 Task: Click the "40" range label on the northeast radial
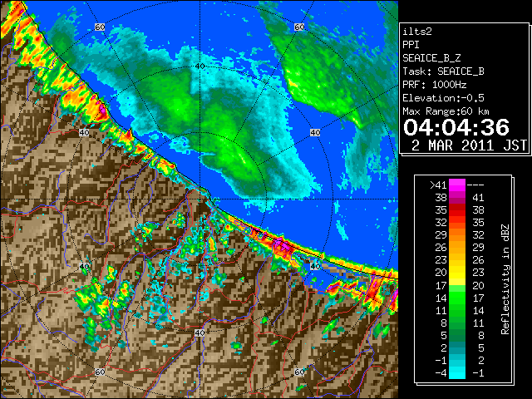(x=315, y=132)
